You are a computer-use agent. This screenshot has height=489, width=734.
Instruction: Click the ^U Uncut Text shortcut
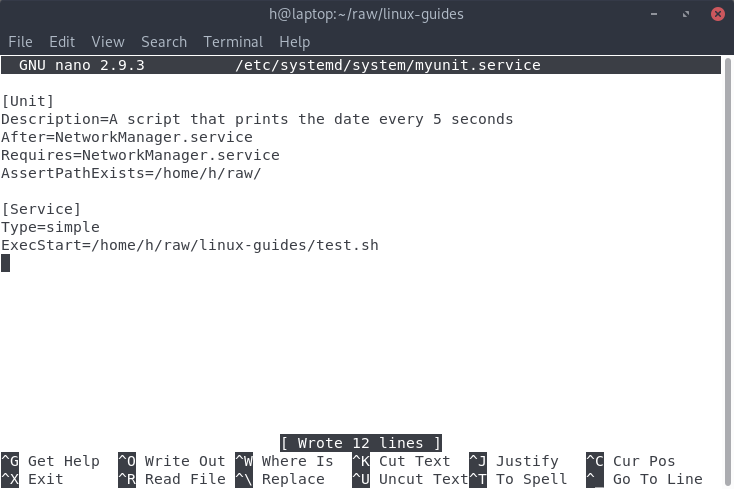[x=411, y=479]
